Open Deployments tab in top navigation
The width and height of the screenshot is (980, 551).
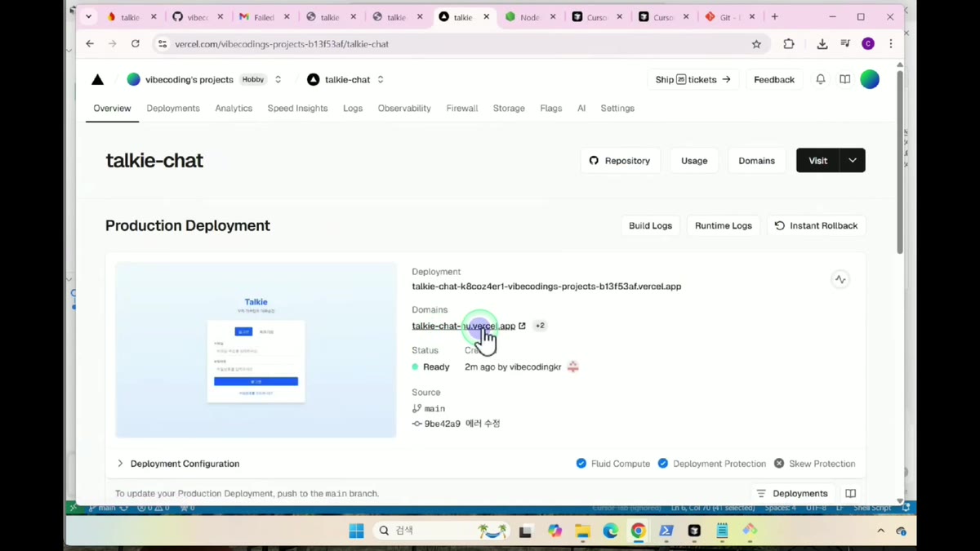[x=173, y=108]
